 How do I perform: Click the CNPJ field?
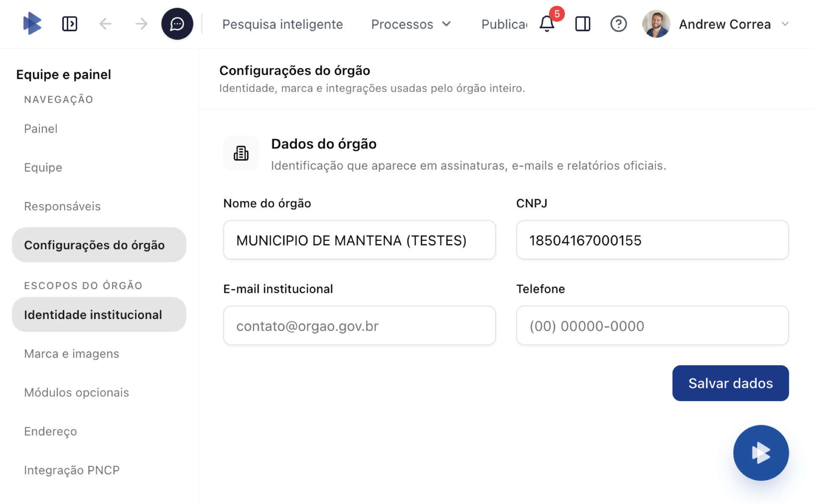652,240
